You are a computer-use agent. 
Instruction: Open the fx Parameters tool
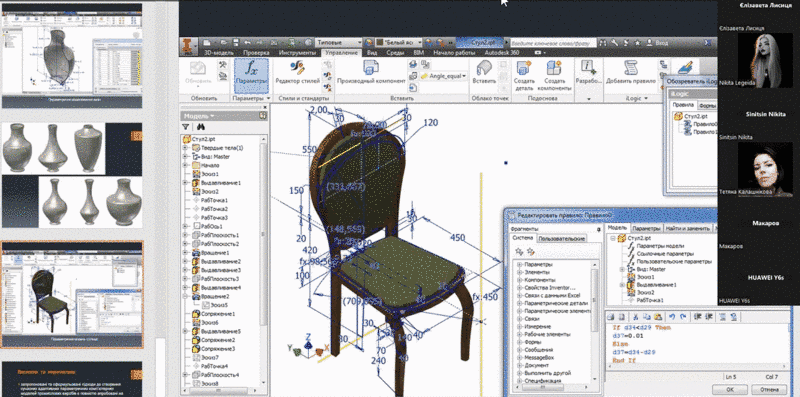pyautogui.click(x=251, y=75)
